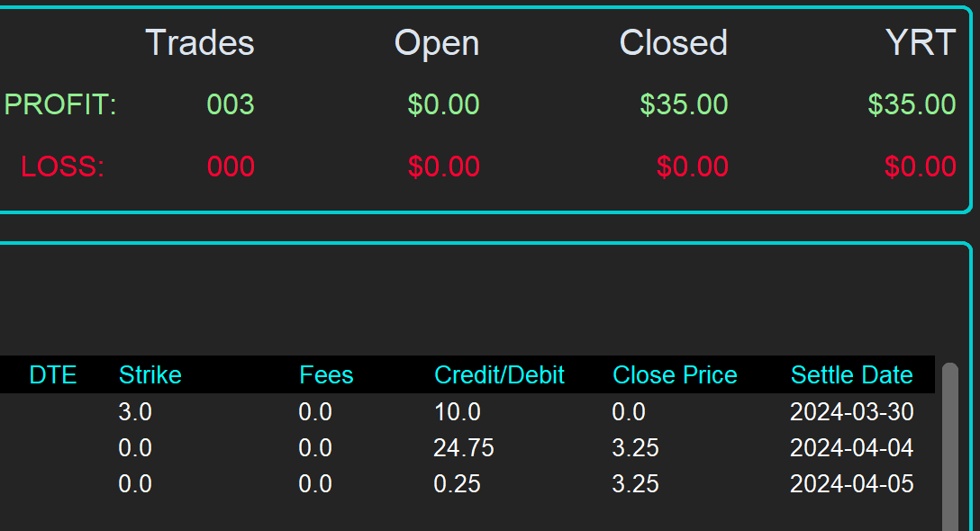Click the 0.25 Credit/Debit cell
The height and width of the screenshot is (531, 980).
coord(457,484)
